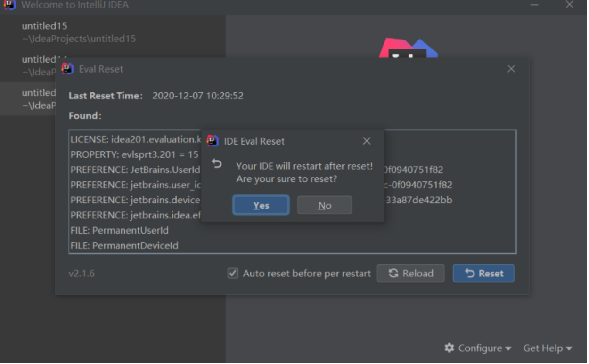This screenshot has width=589, height=364.
Task: Close the IDE Eval Reset confirmation dialog
Action: tap(367, 141)
